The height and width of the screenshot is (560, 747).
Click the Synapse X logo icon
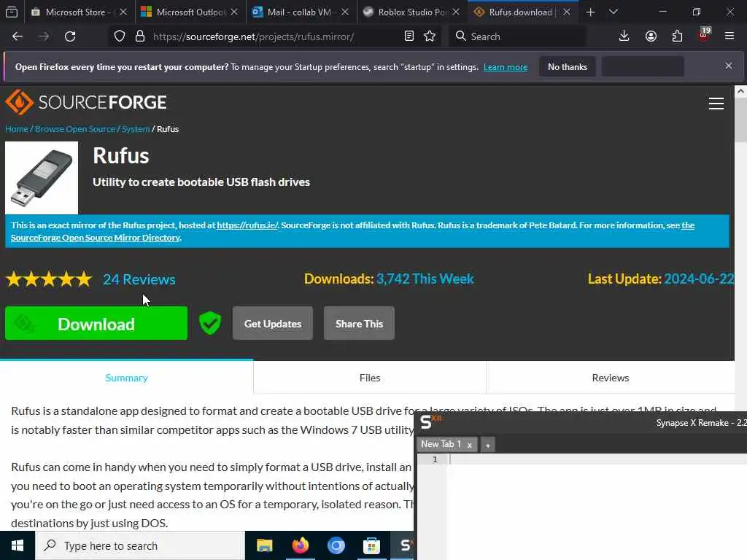click(x=430, y=421)
